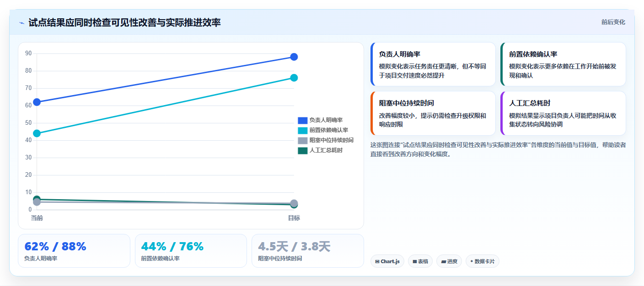Click the y-axis value 50
The height and width of the screenshot is (286, 644).
[x=28, y=123]
